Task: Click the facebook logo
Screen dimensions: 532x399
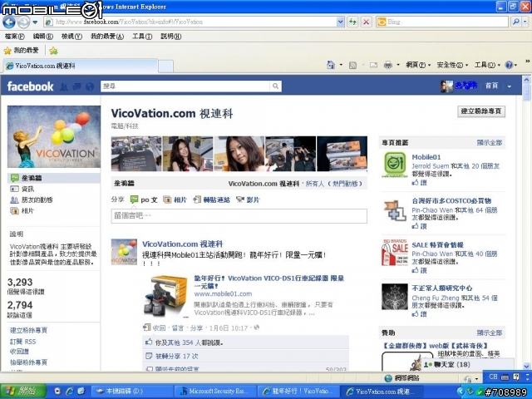Action: pos(30,86)
